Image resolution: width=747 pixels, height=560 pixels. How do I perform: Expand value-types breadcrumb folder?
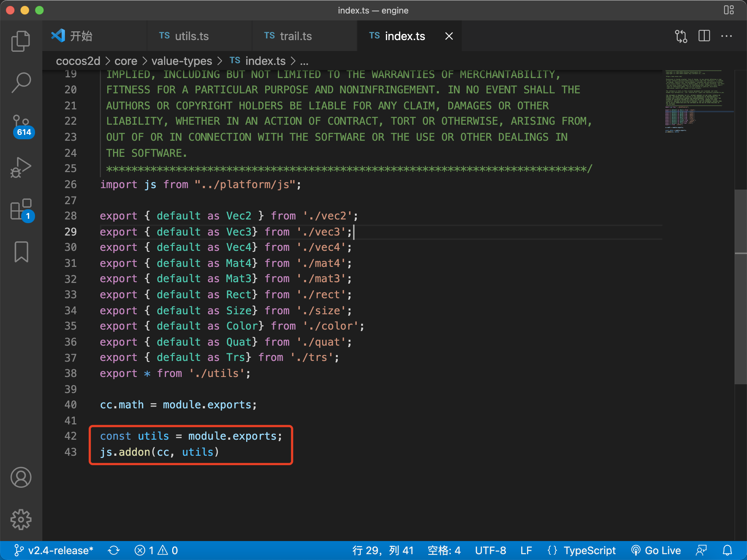182,61
